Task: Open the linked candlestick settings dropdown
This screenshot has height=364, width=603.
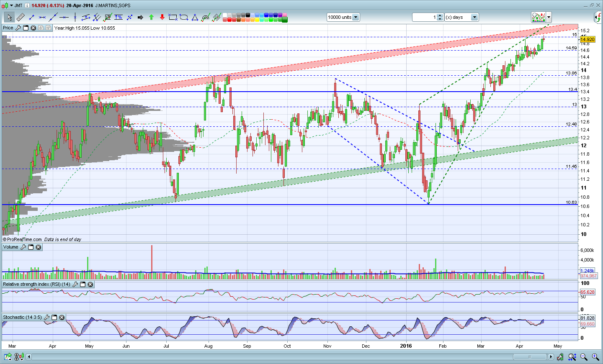Action: coord(19,357)
